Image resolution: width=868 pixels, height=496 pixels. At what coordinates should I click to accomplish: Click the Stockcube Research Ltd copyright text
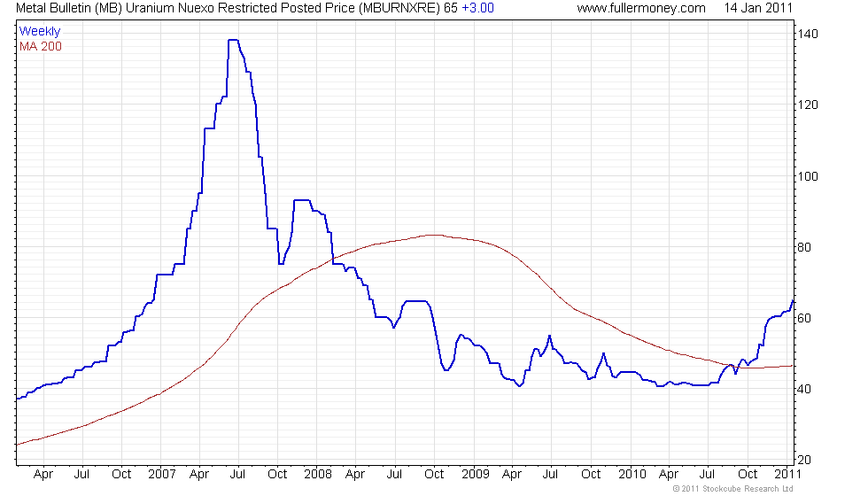[732, 489]
